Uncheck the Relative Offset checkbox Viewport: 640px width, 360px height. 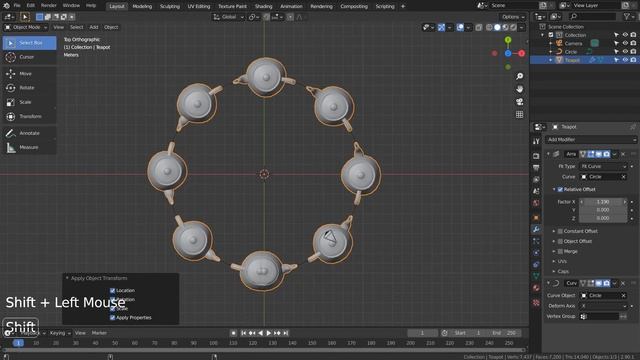tap(560, 189)
